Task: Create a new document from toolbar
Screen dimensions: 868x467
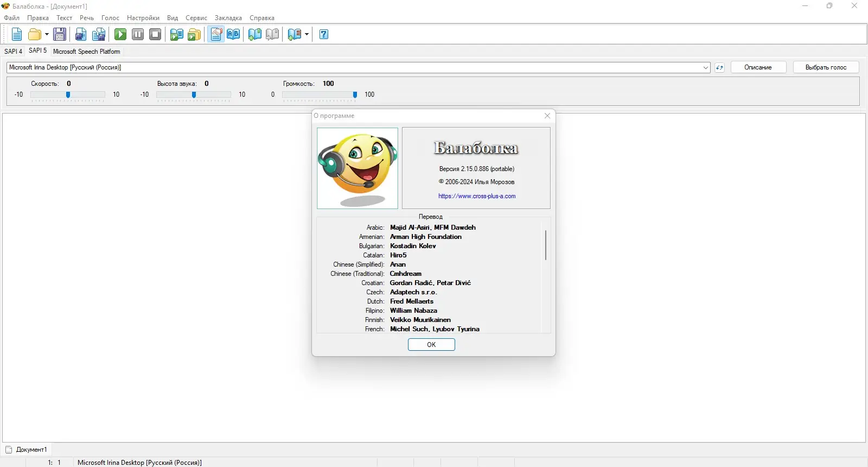Action: click(17, 34)
